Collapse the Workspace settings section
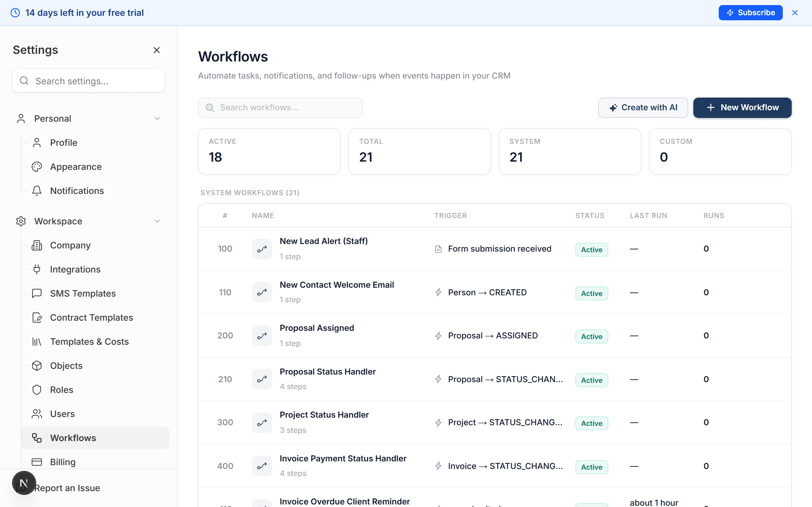 point(157,221)
